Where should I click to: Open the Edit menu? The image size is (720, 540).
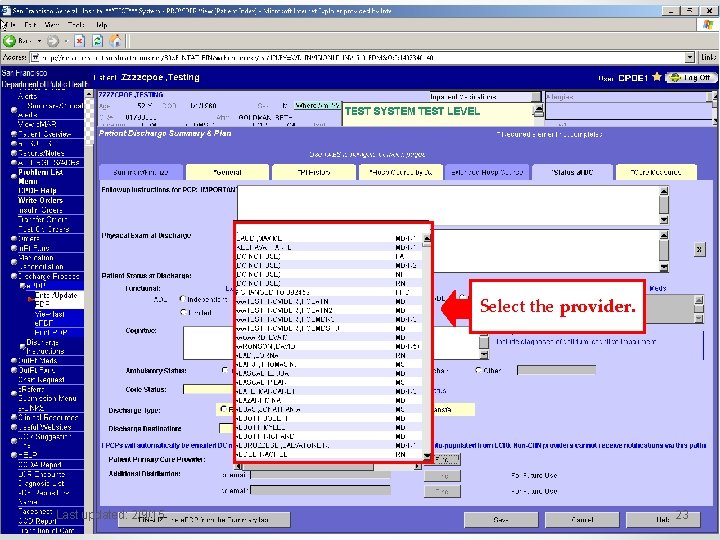pyautogui.click(x=31, y=25)
